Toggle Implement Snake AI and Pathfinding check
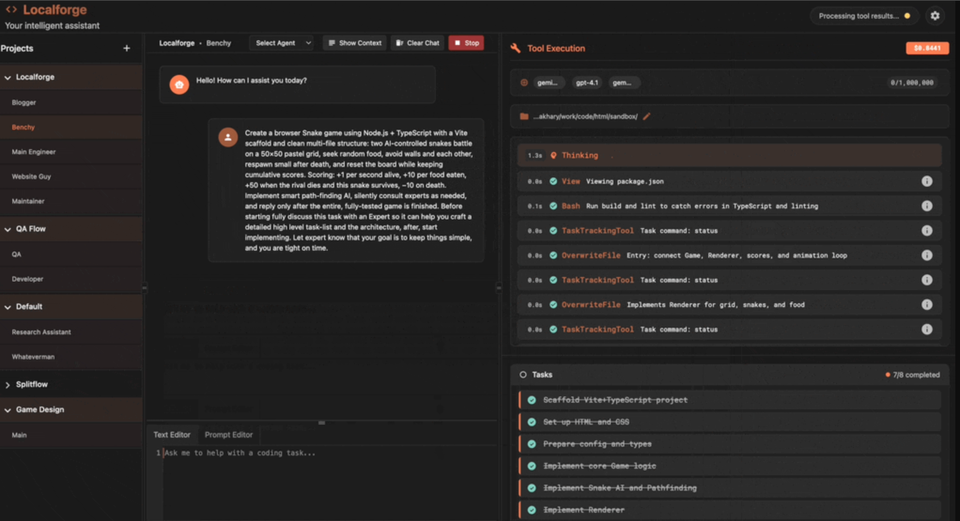This screenshot has width=960, height=521. pos(531,488)
